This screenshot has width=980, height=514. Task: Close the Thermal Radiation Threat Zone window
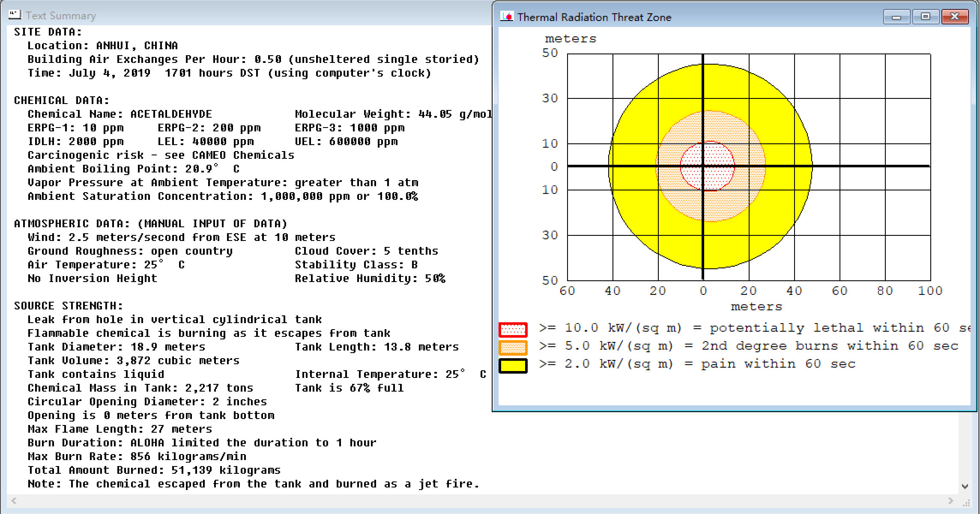click(955, 17)
